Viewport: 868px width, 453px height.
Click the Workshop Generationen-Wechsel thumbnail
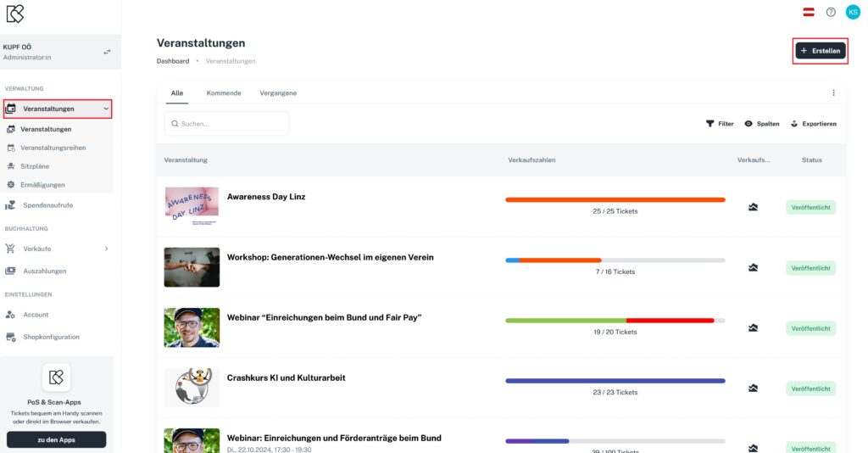coord(192,267)
